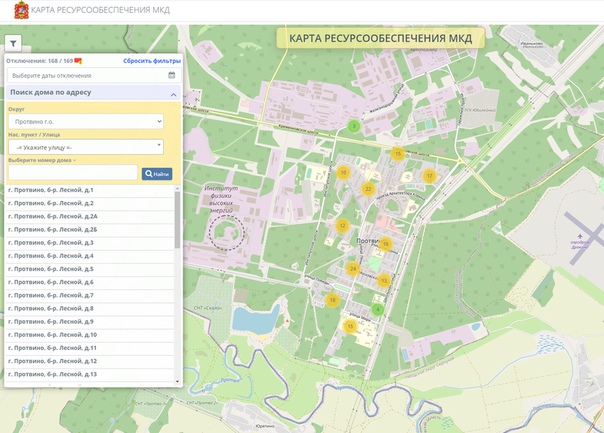Click the green cluster marker labeled 4
The height and width of the screenshot is (433, 604).
pyautogui.click(x=378, y=309)
